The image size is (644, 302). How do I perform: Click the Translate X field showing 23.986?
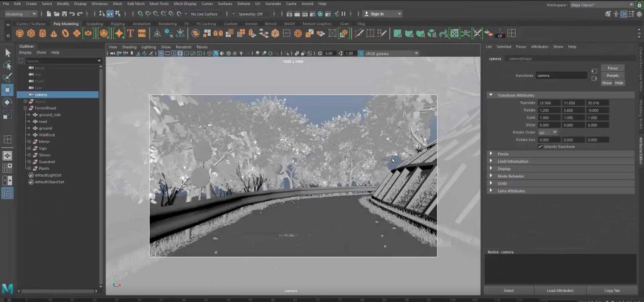[549, 103]
